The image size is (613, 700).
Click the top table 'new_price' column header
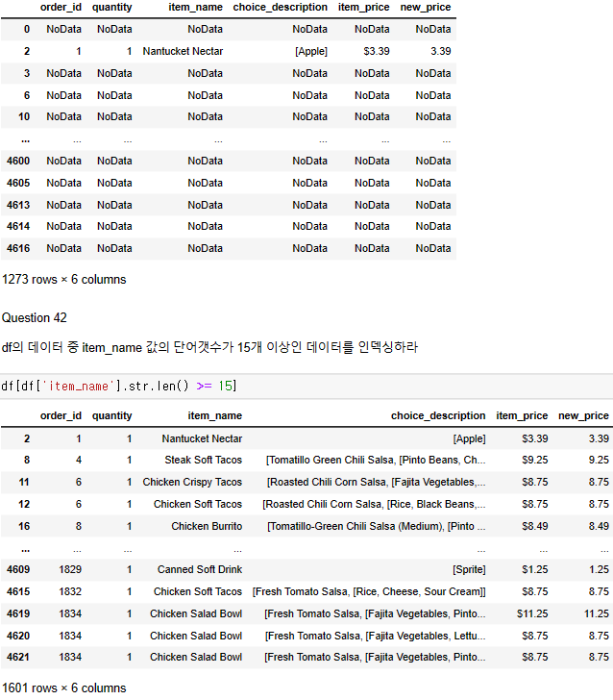pos(426,7)
